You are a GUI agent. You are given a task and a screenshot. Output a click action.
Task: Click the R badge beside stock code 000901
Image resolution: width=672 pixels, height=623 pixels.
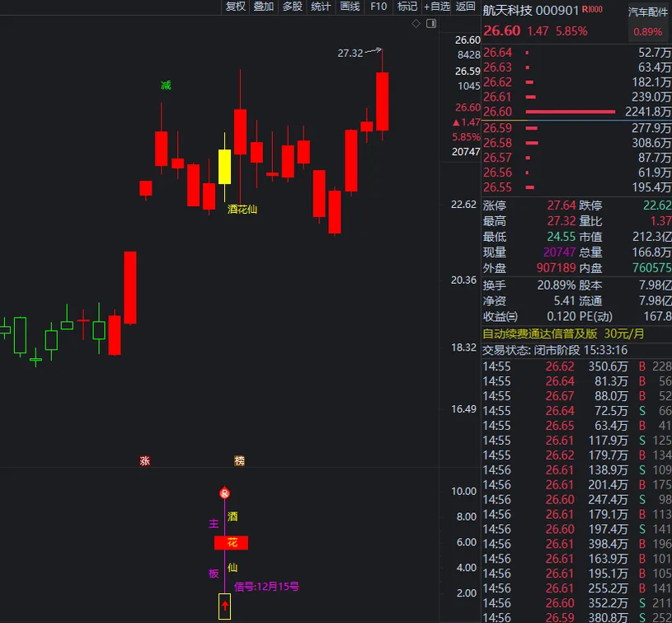[x=592, y=10]
